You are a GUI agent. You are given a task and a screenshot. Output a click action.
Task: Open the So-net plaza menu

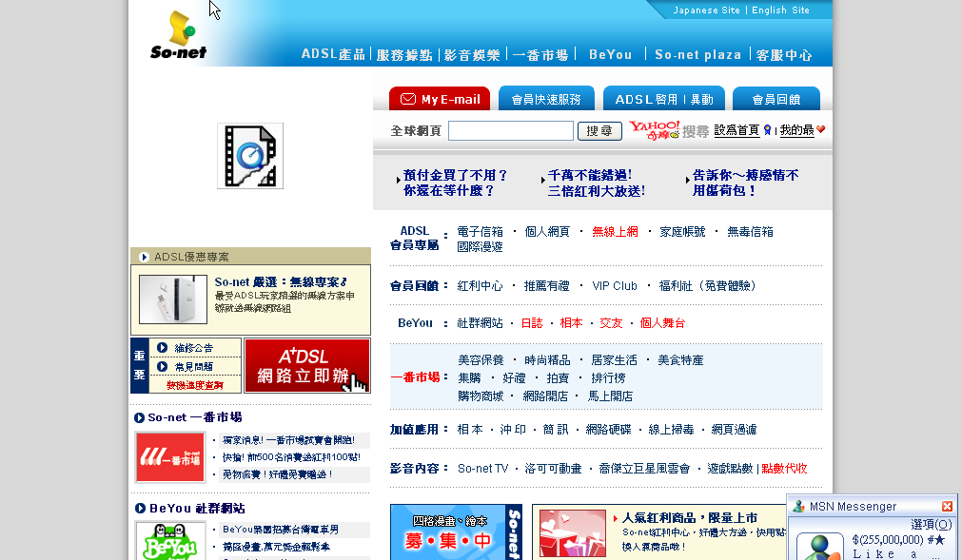(x=697, y=54)
